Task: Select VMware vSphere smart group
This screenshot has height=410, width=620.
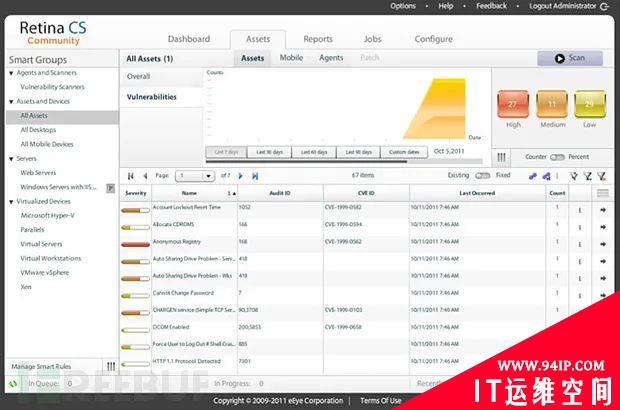Action: point(45,273)
